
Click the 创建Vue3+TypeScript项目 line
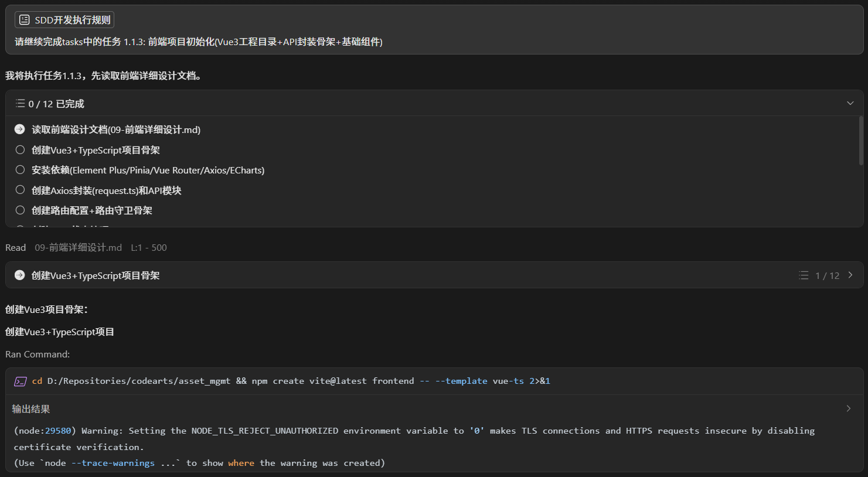(x=60, y=332)
